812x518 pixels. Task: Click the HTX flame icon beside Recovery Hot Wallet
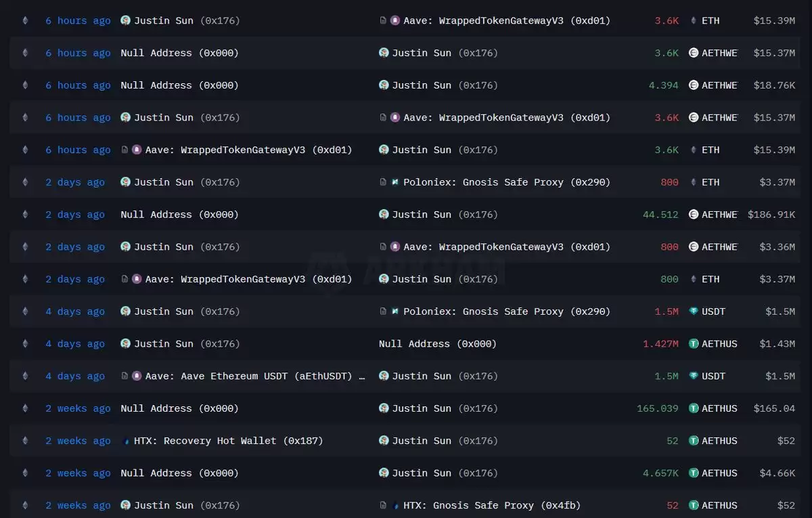pyautogui.click(x=126, y=441)
